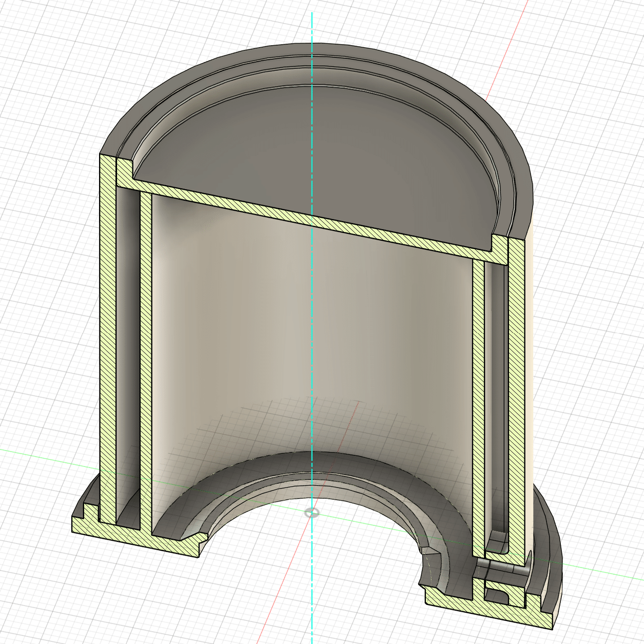Select the outermost left hatched wall section
Image resolution: width=644 pixels, height=644 pixels.
tap(107, 339)
